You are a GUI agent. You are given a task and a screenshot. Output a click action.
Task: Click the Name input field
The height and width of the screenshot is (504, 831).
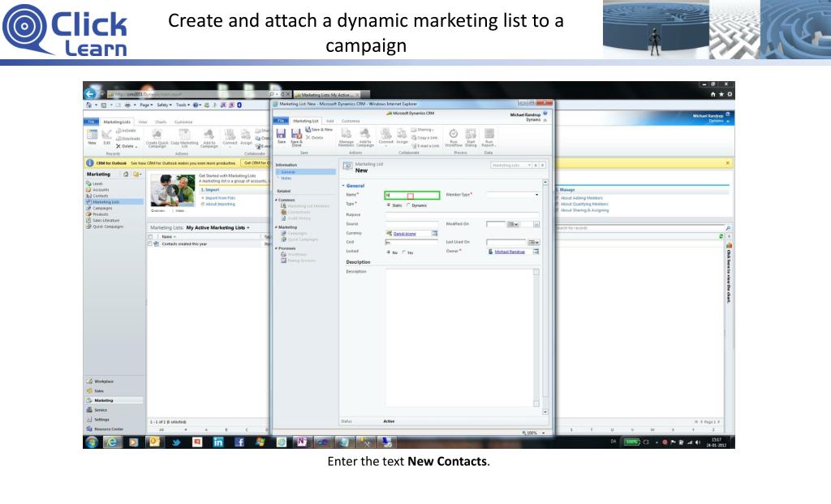point(411,195)
